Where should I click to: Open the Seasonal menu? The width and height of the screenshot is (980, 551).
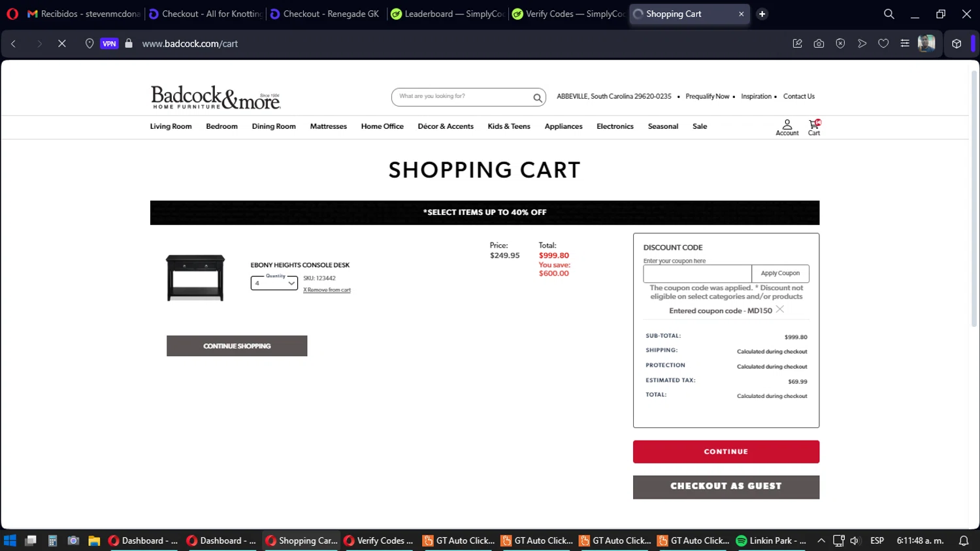click(663, 127)
